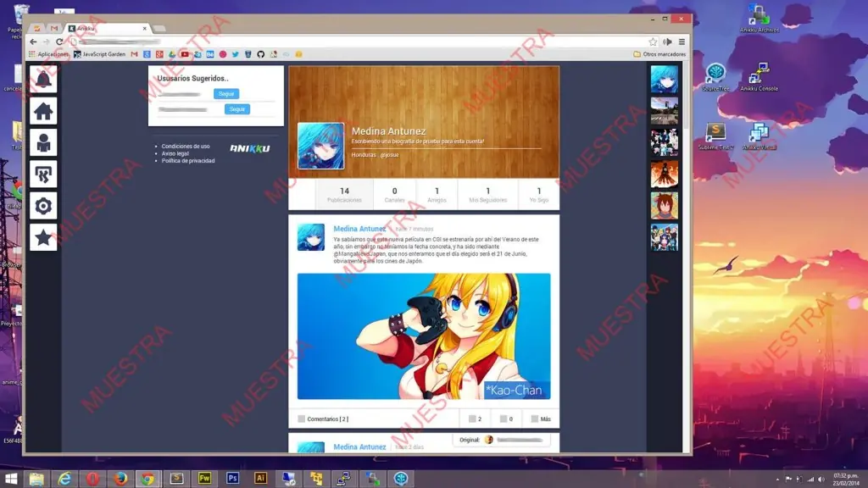Open YouTube bookmark icon

pos(184,54)
